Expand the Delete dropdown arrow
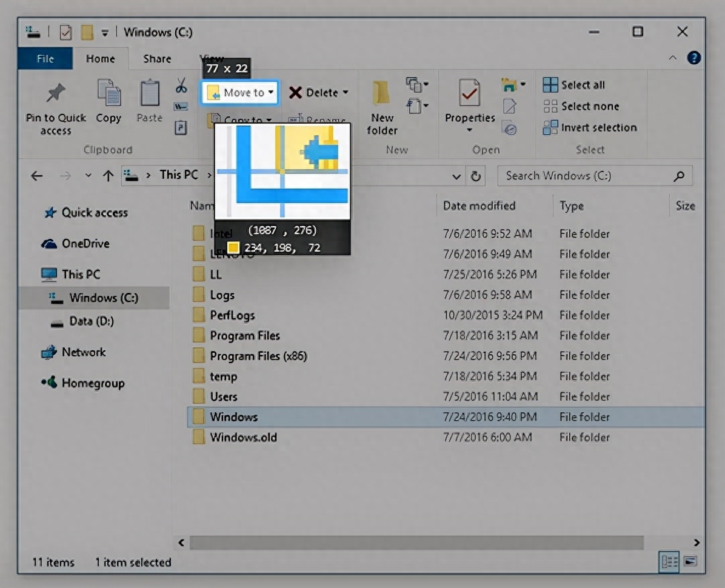This screenshot has width=725, height=588. [x=346, y=93]
